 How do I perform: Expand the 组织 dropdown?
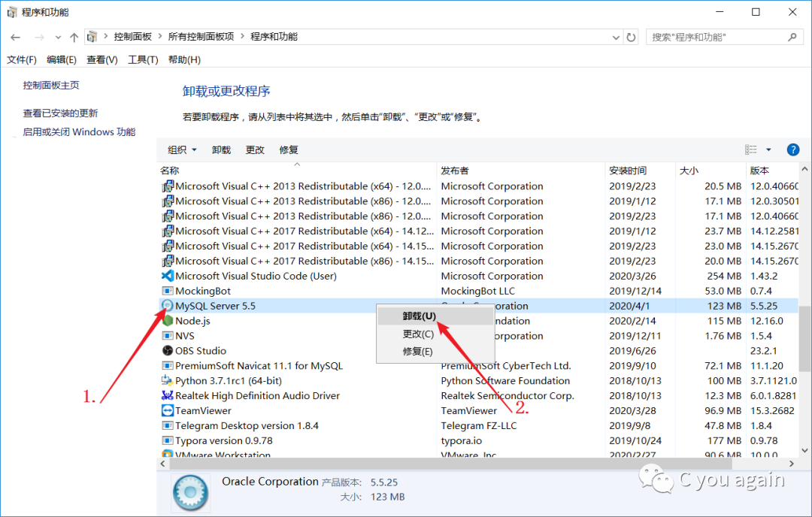pos(182,150)
